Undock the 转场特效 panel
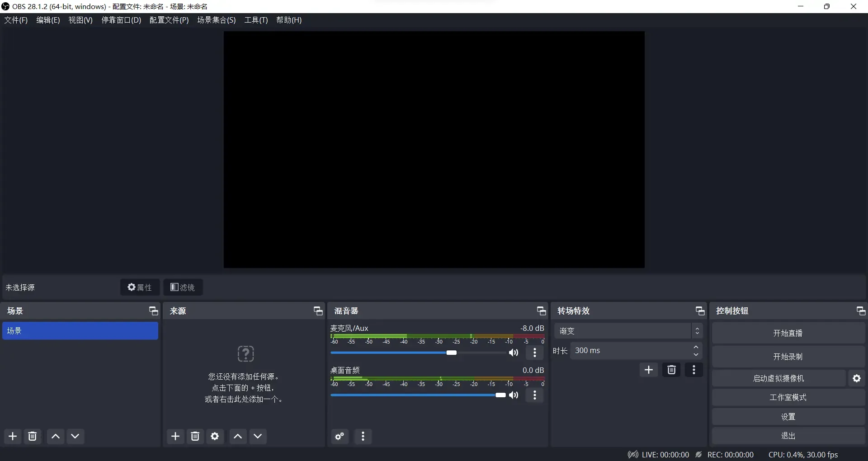 [700, 311]
